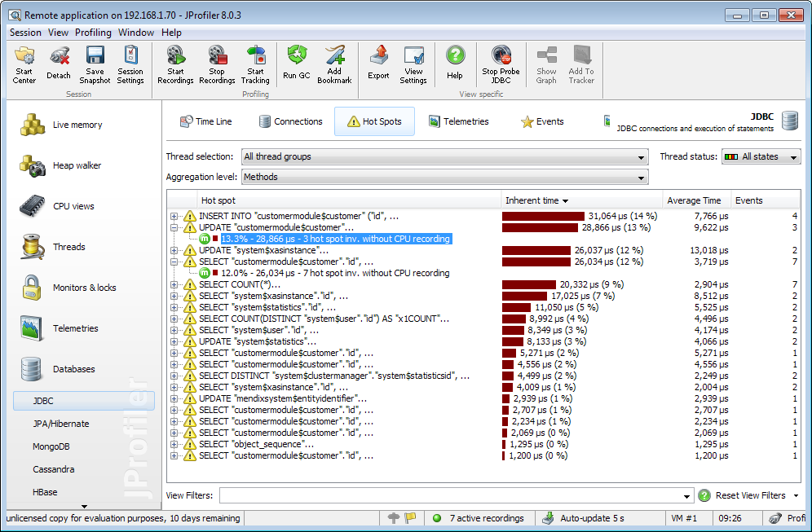Expand the SELECT object_sequence row
This screenshot has width=812, height=532.
[174, 444]
